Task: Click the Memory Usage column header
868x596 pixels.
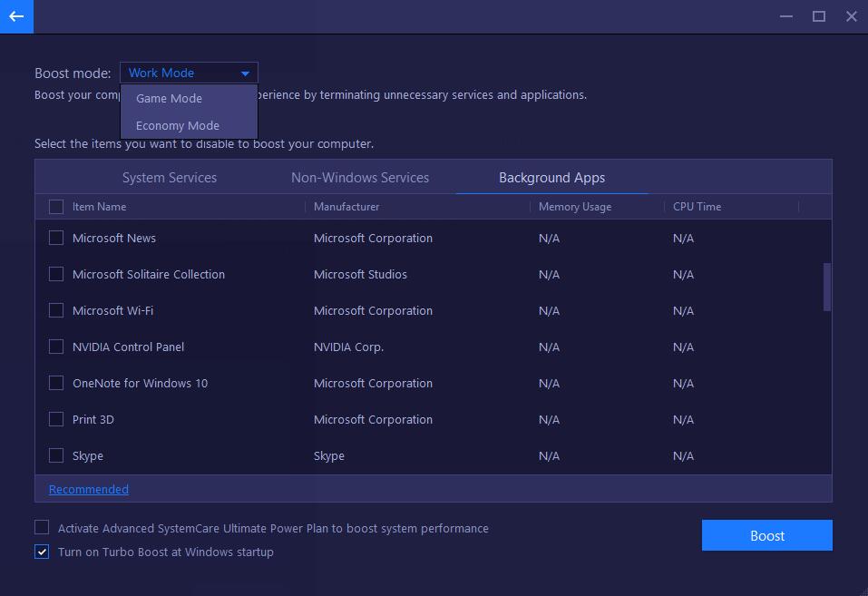Action: coord(575,207)
